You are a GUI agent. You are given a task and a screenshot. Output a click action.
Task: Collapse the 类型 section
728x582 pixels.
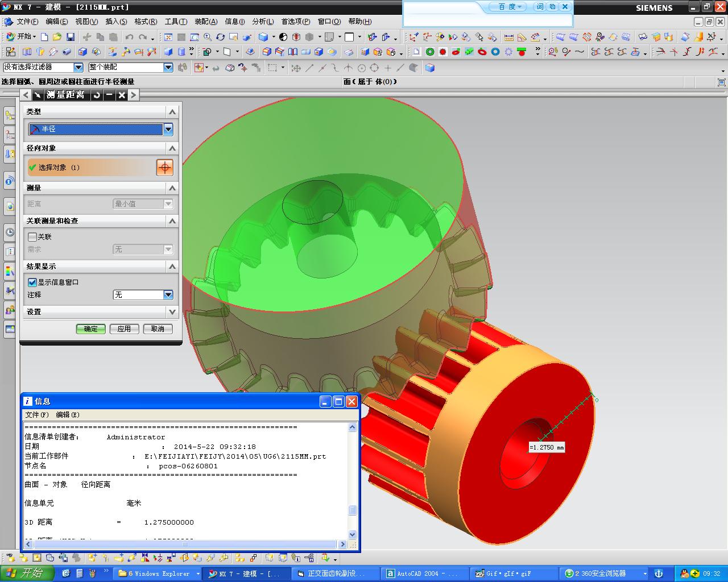tap(172, 111)
